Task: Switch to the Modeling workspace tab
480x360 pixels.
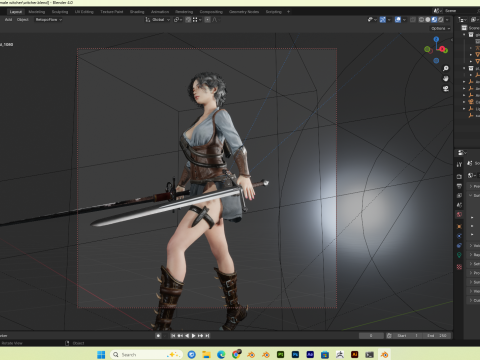Action: (x=37, y=12)
